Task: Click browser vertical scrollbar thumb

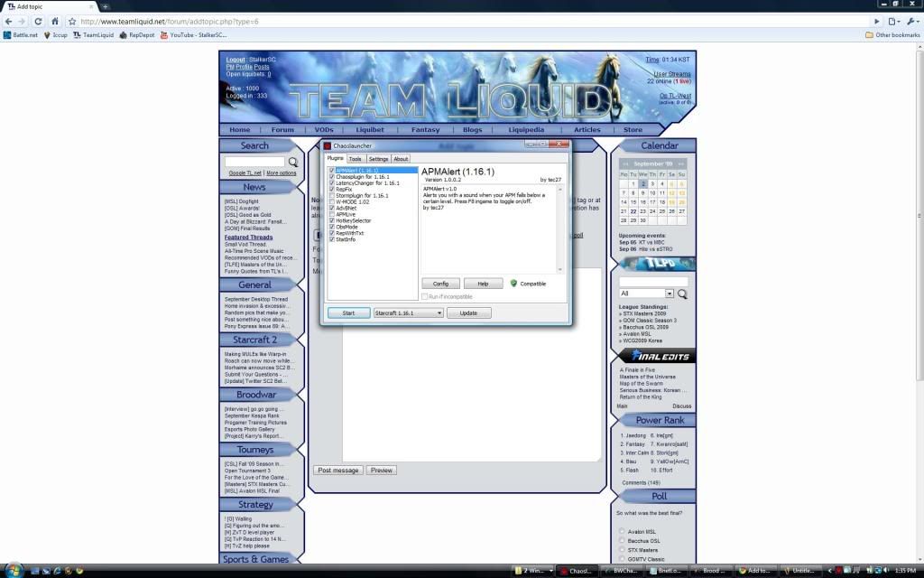Action: pos(919,215)
